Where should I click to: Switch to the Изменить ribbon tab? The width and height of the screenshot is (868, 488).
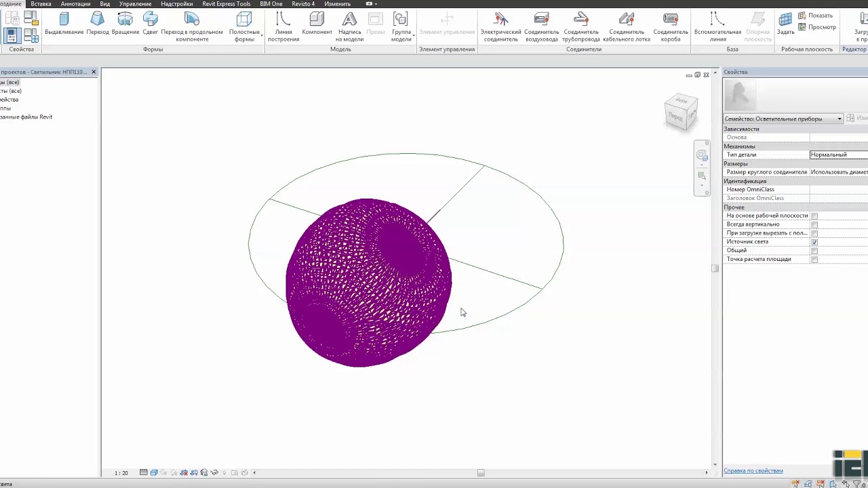coord(337,4)
